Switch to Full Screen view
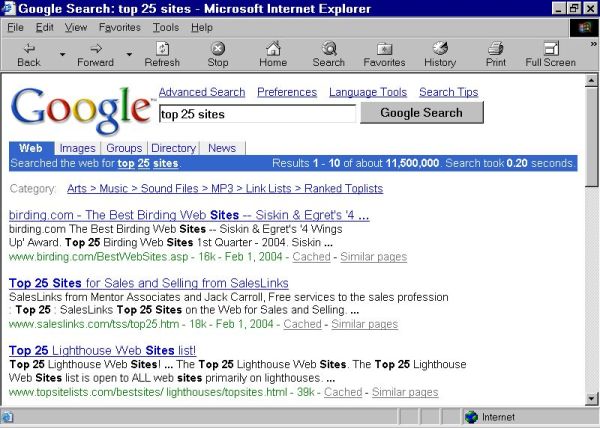This screenshot has height=428, width=600. pyautogui.click(x=550, y=48)
